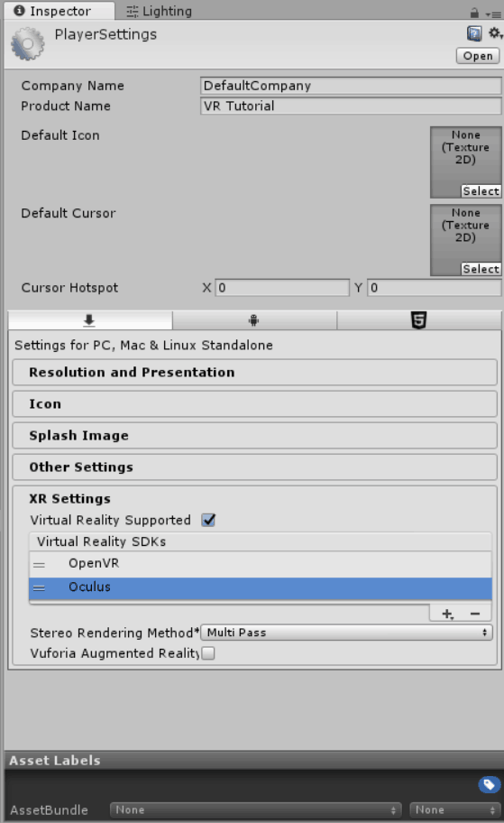
Task: Open the gear settings menu icon
Action: (495, 34)
